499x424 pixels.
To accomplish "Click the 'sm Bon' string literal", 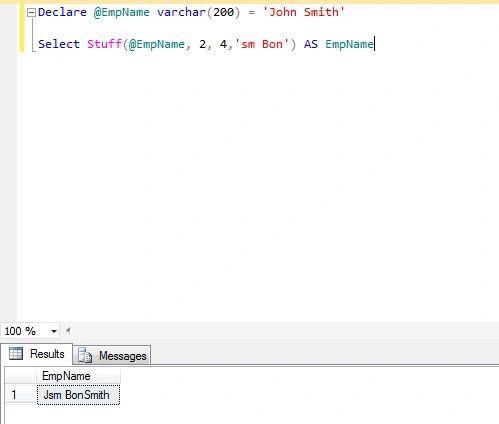I will click(262, 44).
